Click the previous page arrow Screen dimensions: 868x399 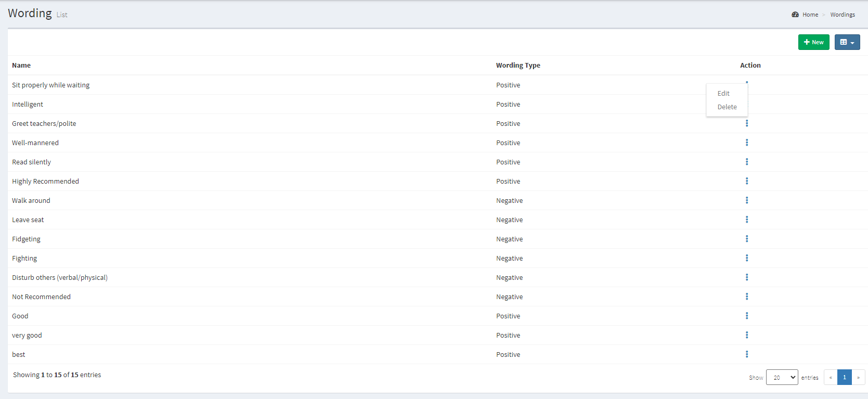coord(831,377)
